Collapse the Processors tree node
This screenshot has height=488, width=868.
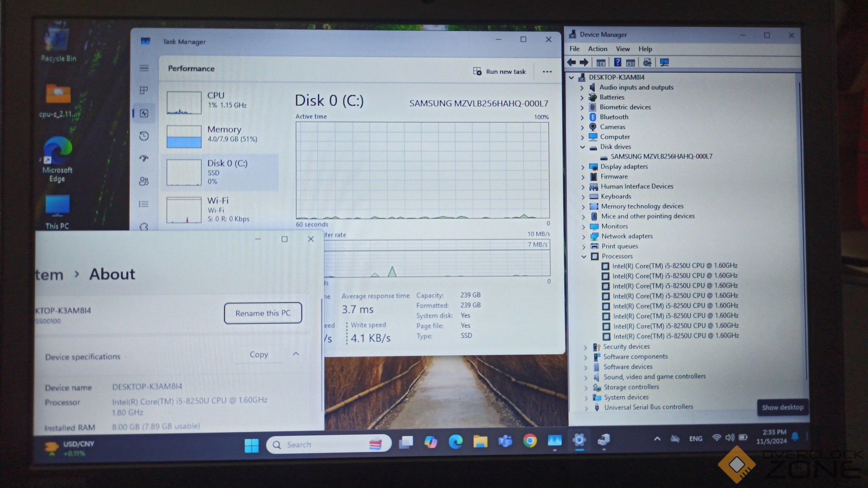(x=584, y=257)
